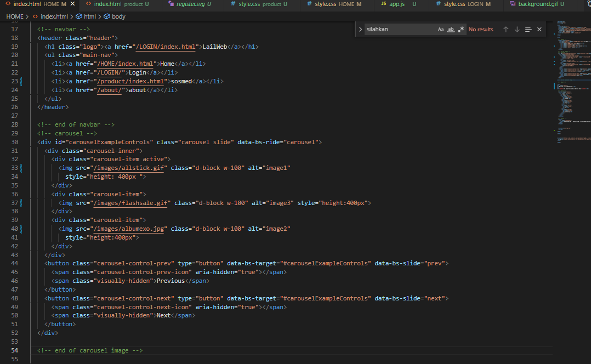591x364 pixels.
Task: Follow the /about/ href link
Action: (109, 90)
